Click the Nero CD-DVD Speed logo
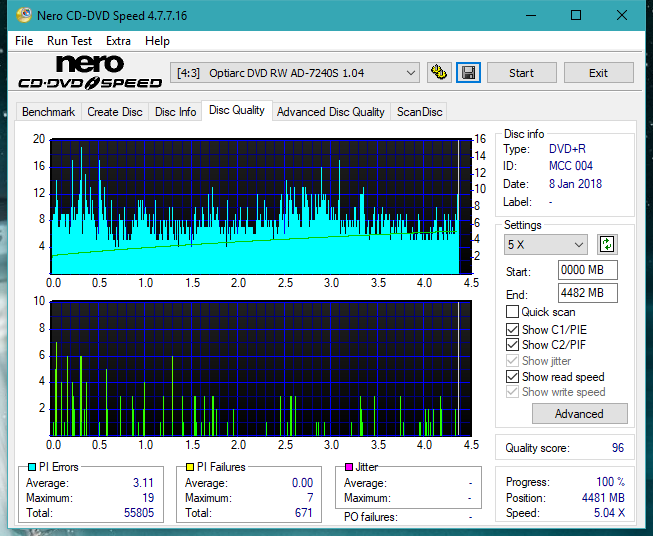Viewport: 653px width, 536px height. click(90, 72)
